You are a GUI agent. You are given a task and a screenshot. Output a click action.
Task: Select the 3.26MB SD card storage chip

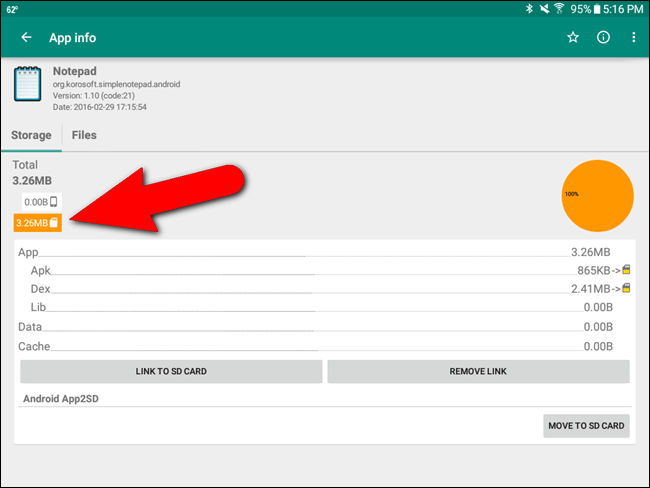[38, 223]
